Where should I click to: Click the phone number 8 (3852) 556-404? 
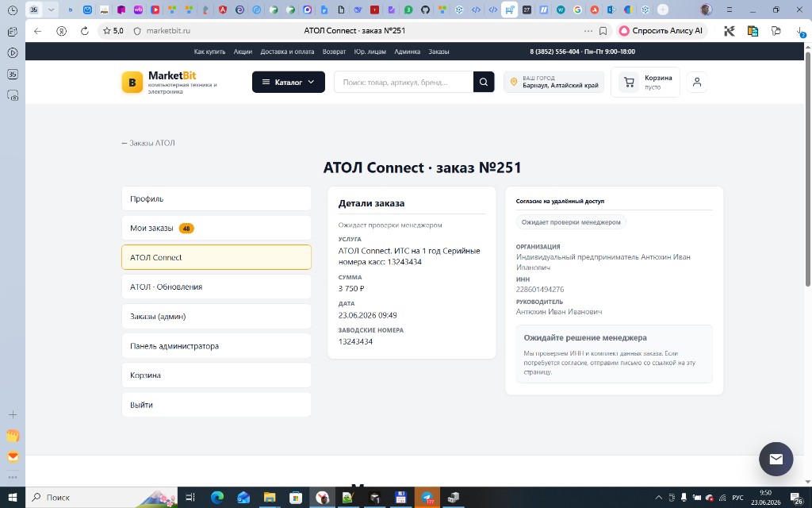point(554,52)
